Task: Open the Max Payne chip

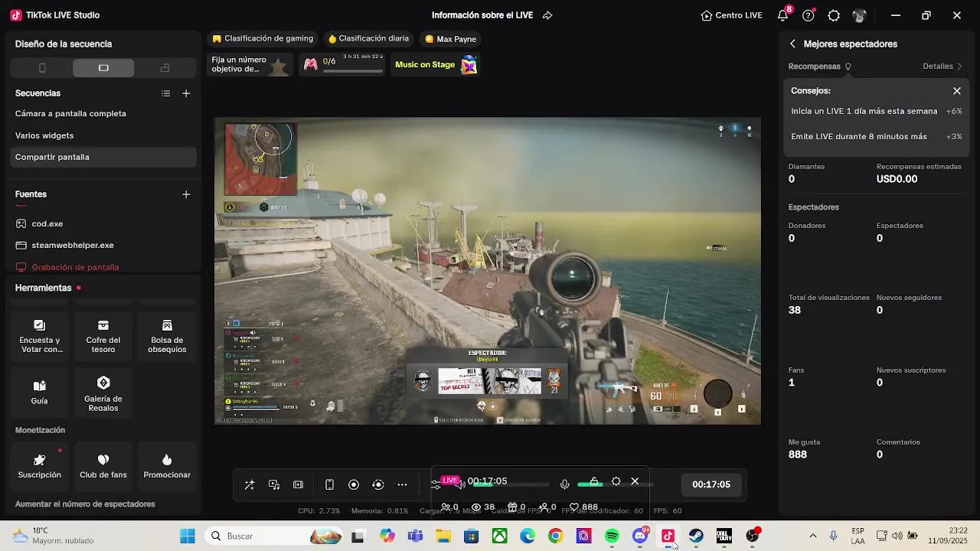Action: point(450,39)
